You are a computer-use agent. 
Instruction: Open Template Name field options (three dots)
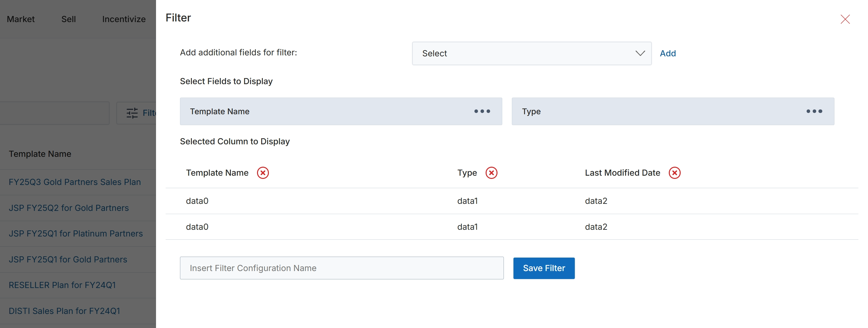click(482, 111)
